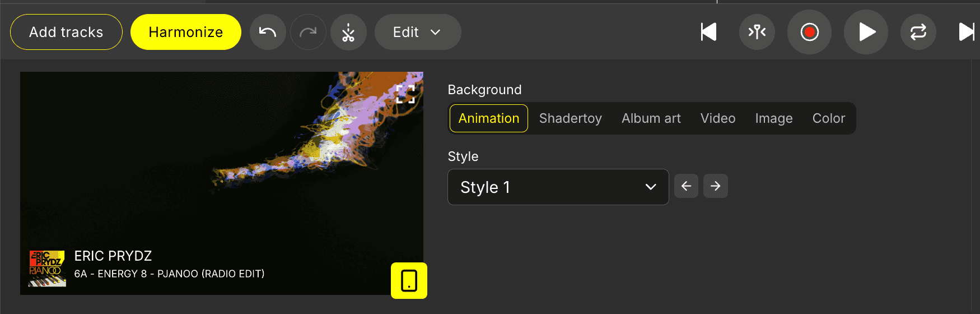Click the animation preview canvas

tap(222, 183)
